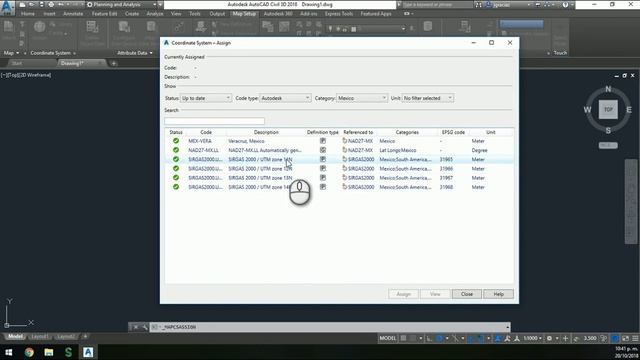Open the AutoCAD application menu icon
The width and height of the screenshot is (640, 360).
point(7,8)
